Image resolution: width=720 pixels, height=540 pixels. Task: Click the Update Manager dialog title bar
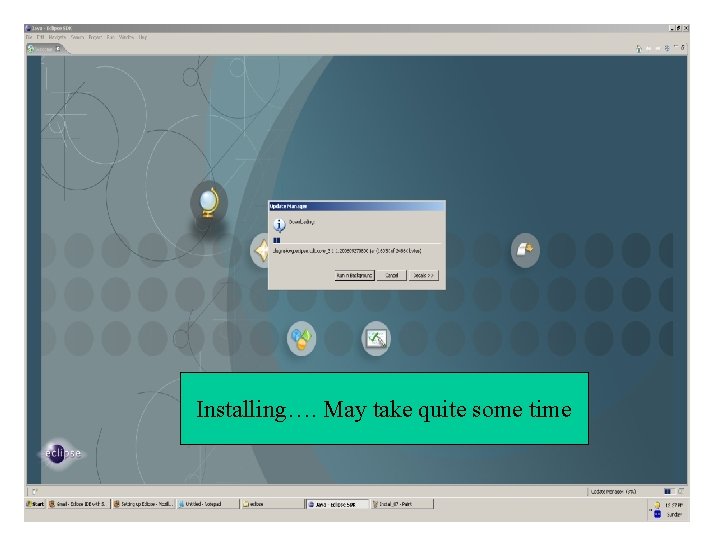pyautogui.click(x=357, y=206)
